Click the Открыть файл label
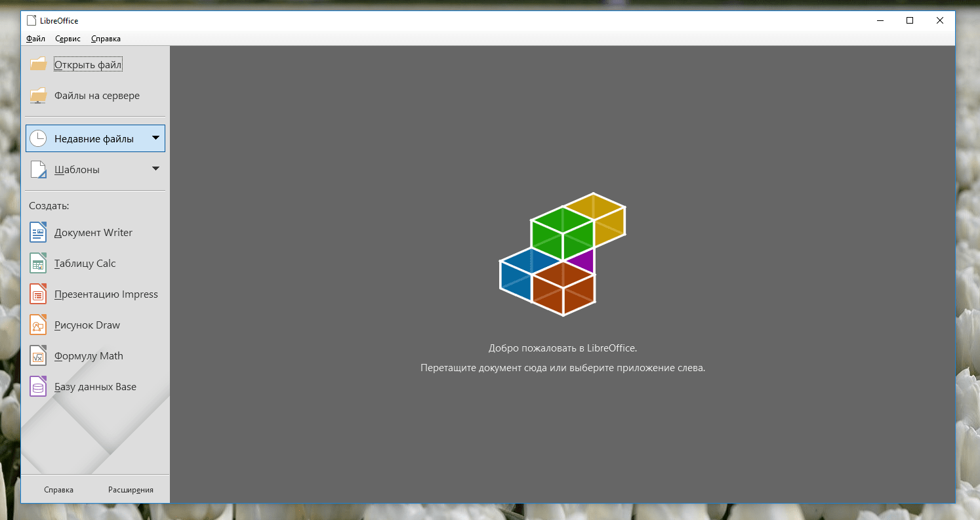The width and height of the screenshot is (980, 520). [x=88, y=65]
